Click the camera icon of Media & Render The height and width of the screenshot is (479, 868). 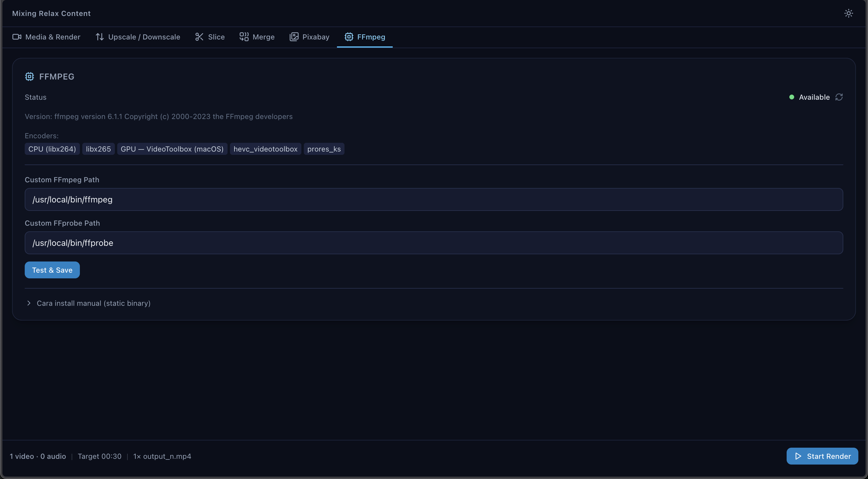(17, 37)
